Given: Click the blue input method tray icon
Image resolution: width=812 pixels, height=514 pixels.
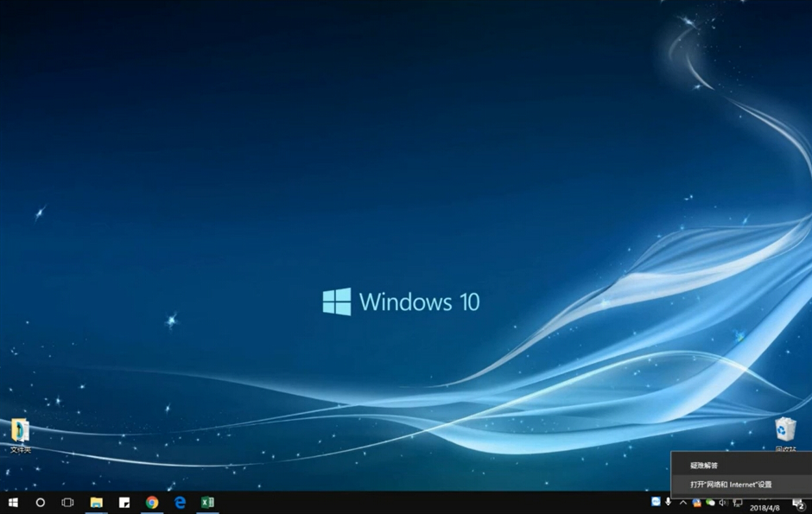Looking at the screenshot, I should pos(656,502).
